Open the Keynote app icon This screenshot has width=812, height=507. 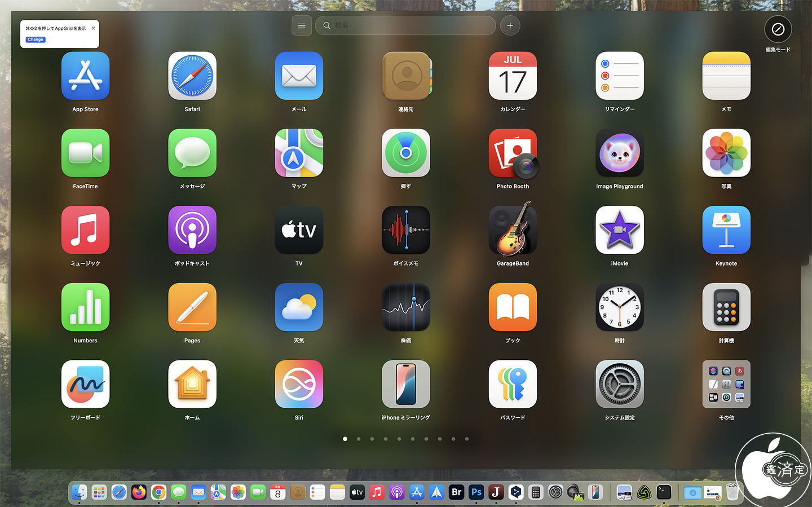(726, 230)
